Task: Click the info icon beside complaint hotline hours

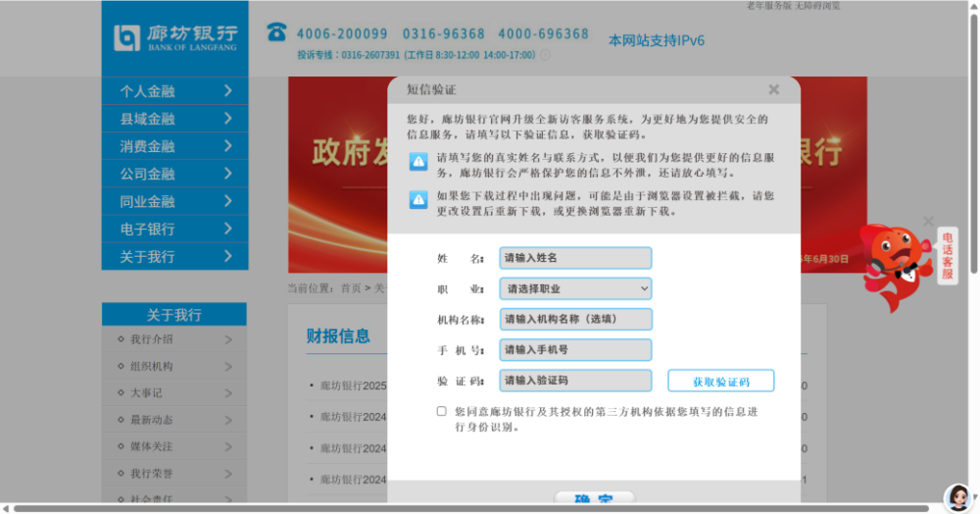Action: click(545, 55)
